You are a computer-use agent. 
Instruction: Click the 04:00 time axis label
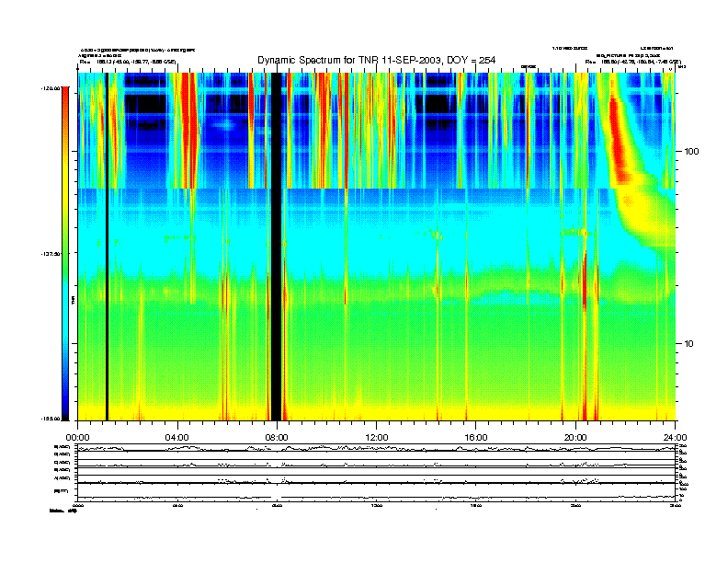click(x=177, y=438)
